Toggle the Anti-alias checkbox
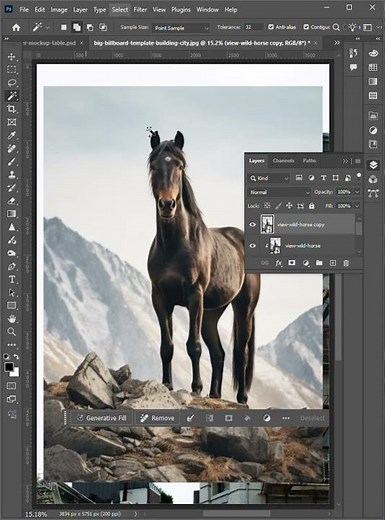385x520 pixels. coord(271,27)
